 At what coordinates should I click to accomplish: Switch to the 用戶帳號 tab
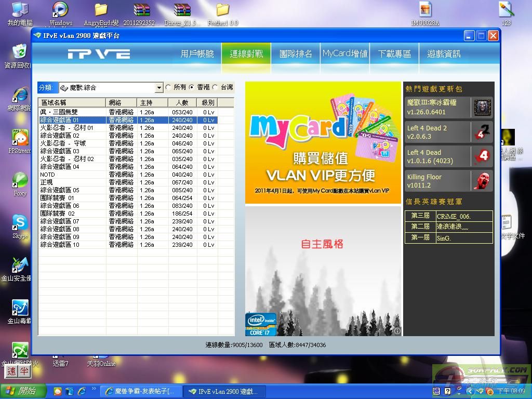(x=197, y=54)
